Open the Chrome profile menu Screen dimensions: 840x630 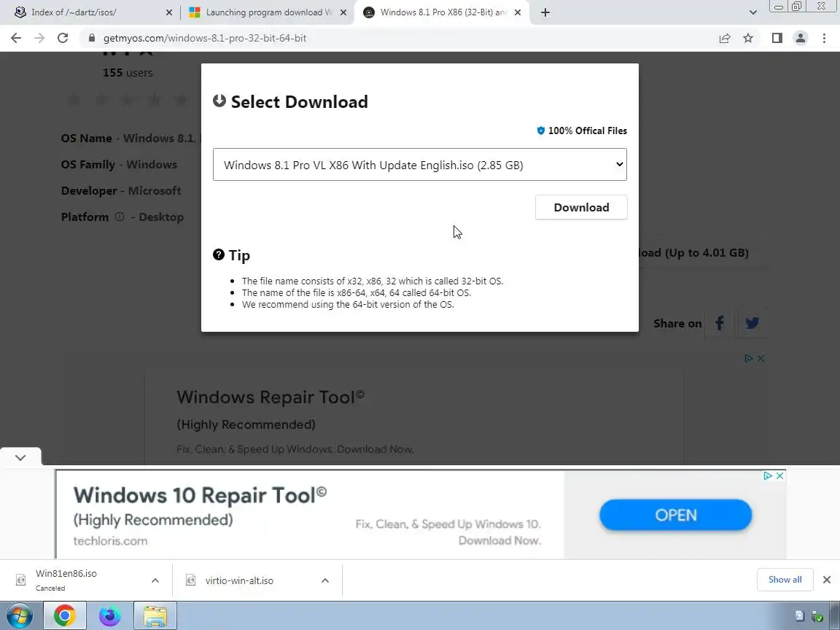coord(801,38)
